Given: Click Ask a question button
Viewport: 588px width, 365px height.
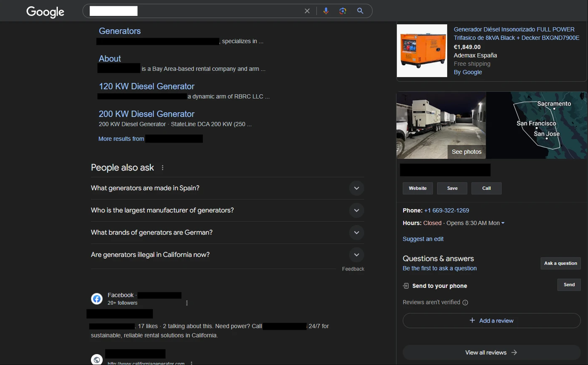Looking at the screenshot, I should [560, 263].
